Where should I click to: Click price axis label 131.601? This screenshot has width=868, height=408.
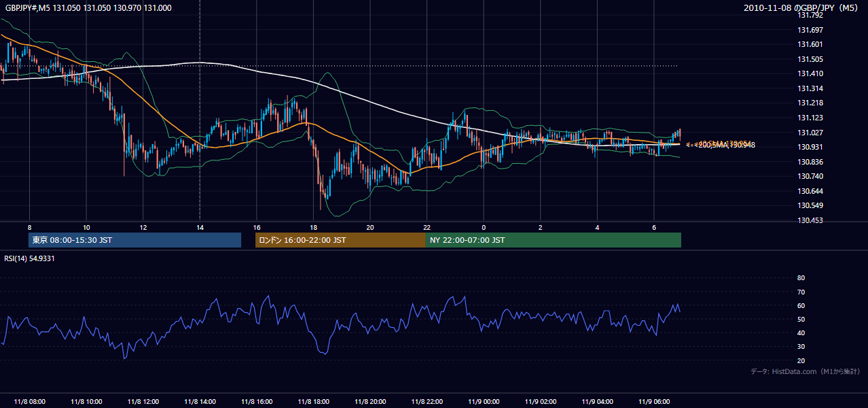pos(810,44)
